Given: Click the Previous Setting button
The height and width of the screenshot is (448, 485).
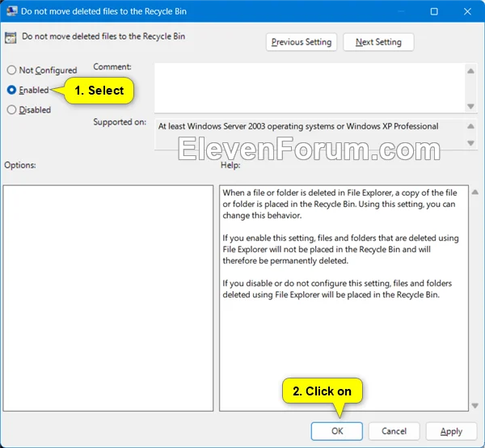Looking at the screenshot, I should (x=302, y=42).
